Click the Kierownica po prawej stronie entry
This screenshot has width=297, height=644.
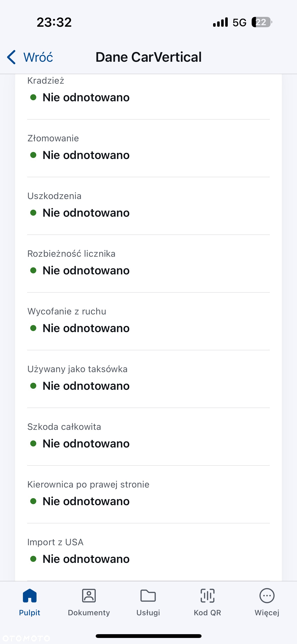click(148, 495)
